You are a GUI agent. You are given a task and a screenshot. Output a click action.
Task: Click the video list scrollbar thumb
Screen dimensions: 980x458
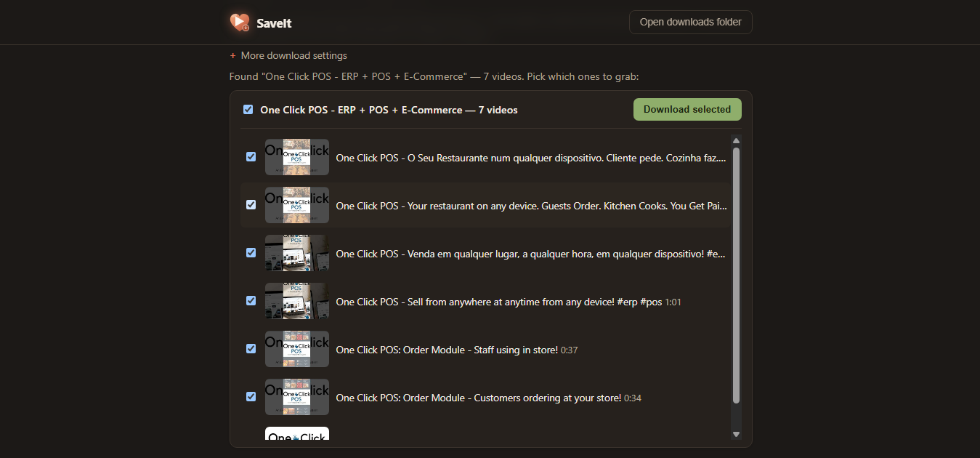736,276
